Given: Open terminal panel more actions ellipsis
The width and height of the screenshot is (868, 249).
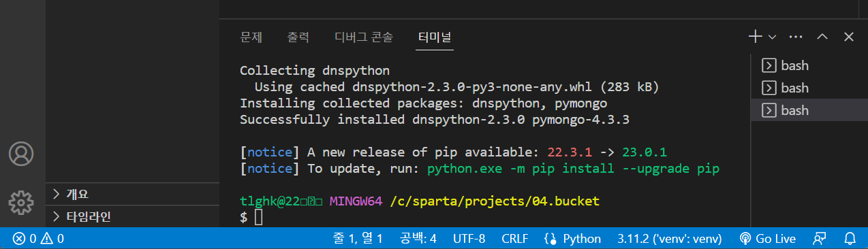Looking at the screenshot, I should (x=796, y=37).
